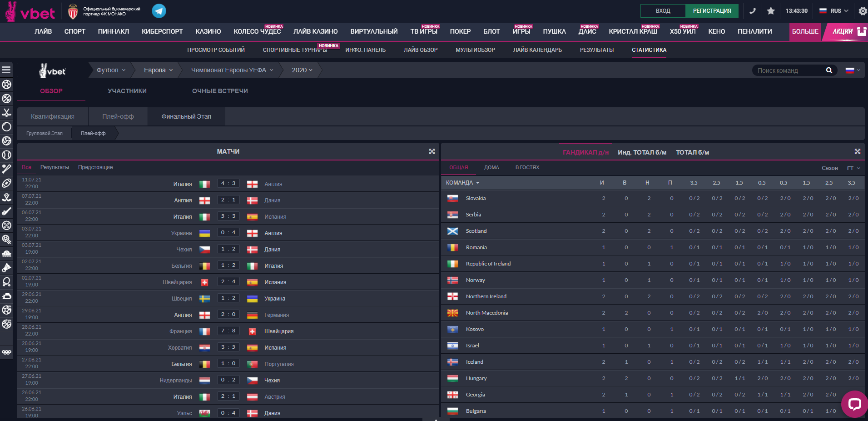Select the basketball sport icon

(6, 98)
